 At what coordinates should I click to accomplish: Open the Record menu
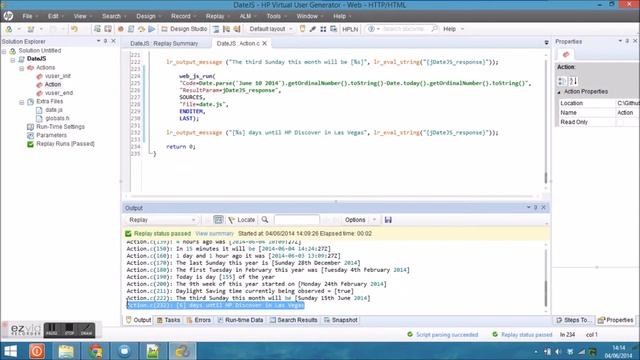(x=181, y=16)
